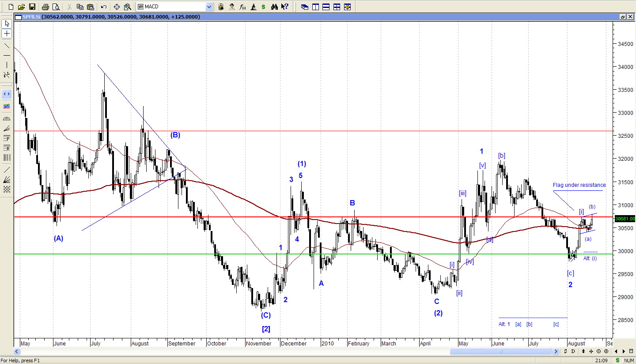
Task: Select the Gann fan tool
Action: 7,179
